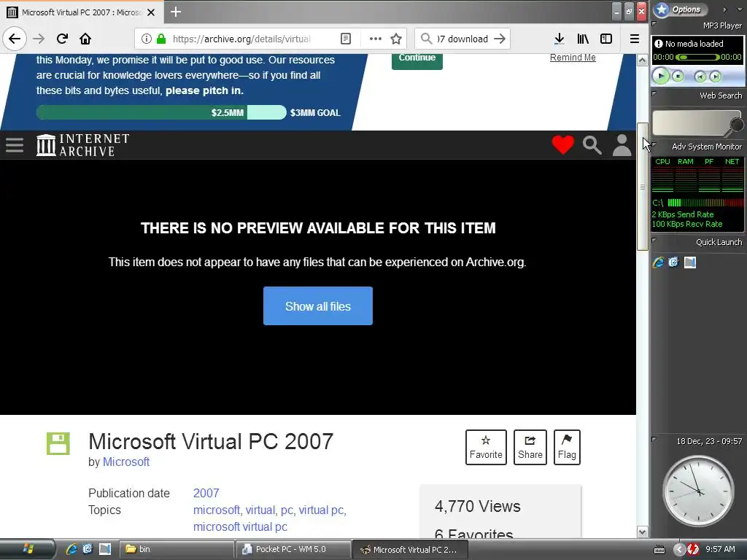Switch to Pocket PC - WM 5.0 taskbar item
The height and width of the screenshot is (560, 747).
point(293,549)
